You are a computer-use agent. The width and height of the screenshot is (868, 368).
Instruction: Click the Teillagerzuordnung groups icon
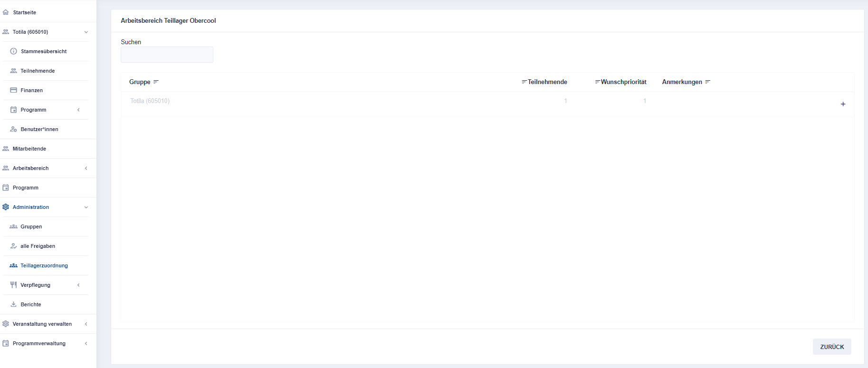(x=14, y=265)
